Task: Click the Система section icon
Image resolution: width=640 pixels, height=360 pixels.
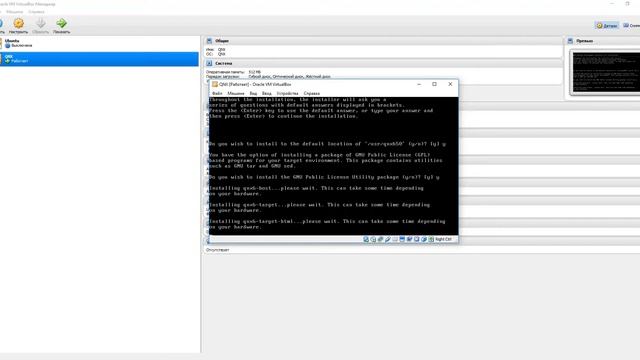Action: tap(209, 63)
